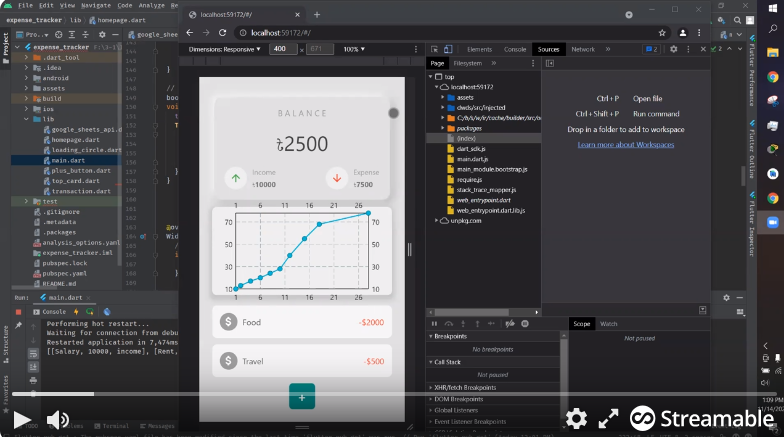Open the Filesystem tab in Sources
This screenshot has height=437, width=784.
[x=468, y=63]
